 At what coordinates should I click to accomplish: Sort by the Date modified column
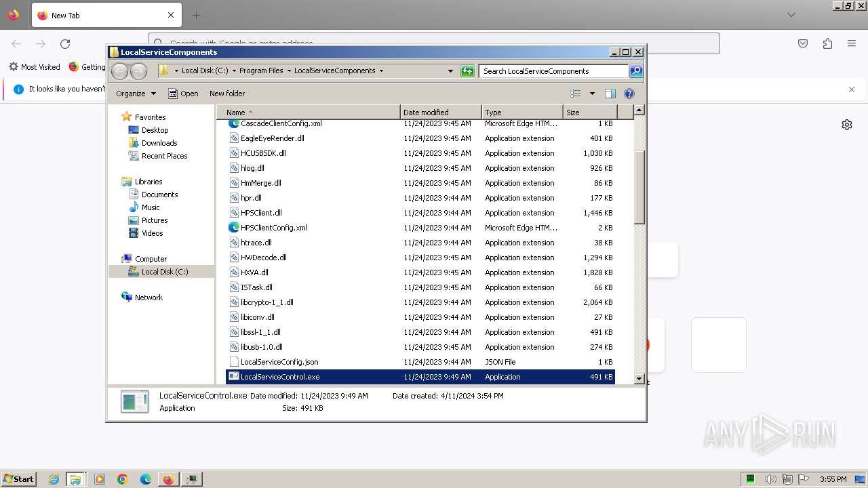pos(441,113)
